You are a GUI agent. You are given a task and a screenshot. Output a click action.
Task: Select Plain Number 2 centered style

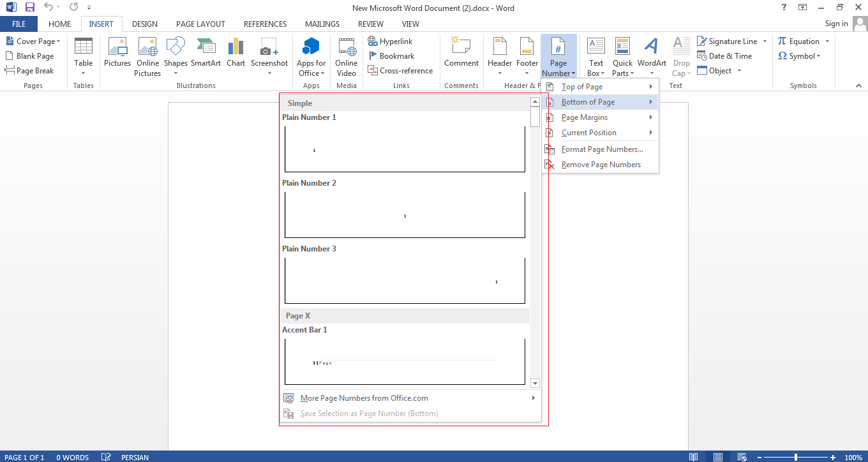pyautogui.click(x=405, y=214)
